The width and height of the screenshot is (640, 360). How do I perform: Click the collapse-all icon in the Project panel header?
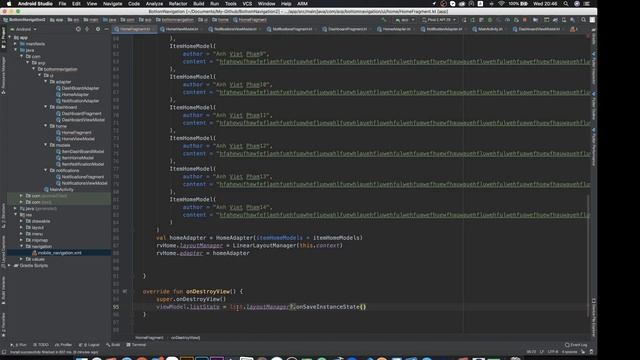pyautogui.click(x=87, y=29)
